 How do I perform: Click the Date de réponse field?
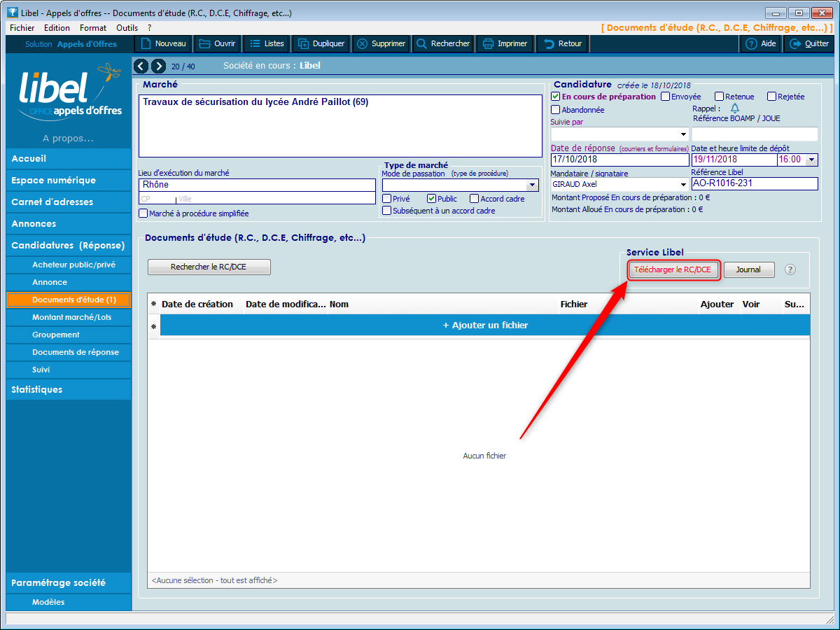click(x=620, y=160)
